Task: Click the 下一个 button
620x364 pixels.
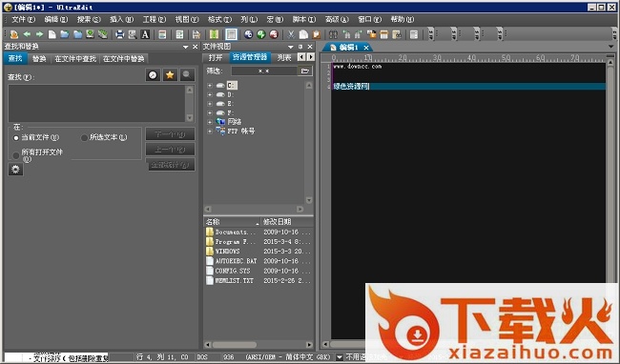Action: (170, 134)
